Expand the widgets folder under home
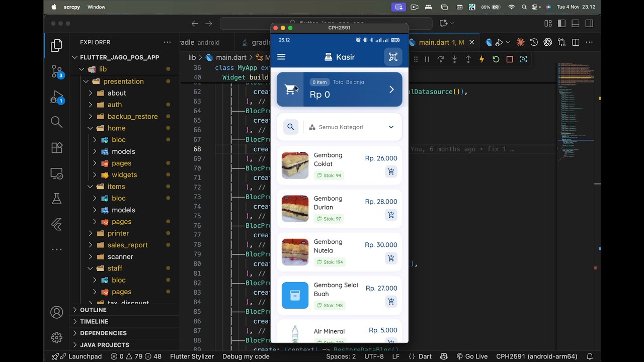644x362 pixels. click(124, 174)
